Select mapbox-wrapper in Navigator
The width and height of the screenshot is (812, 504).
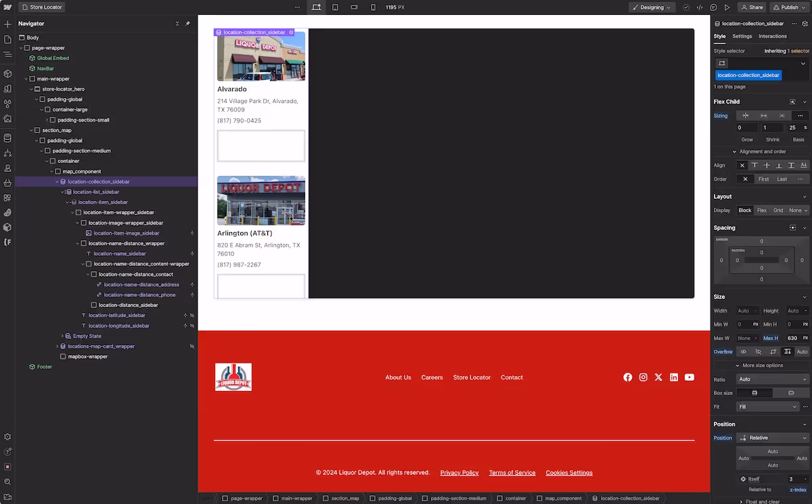[x=87, y=357]
